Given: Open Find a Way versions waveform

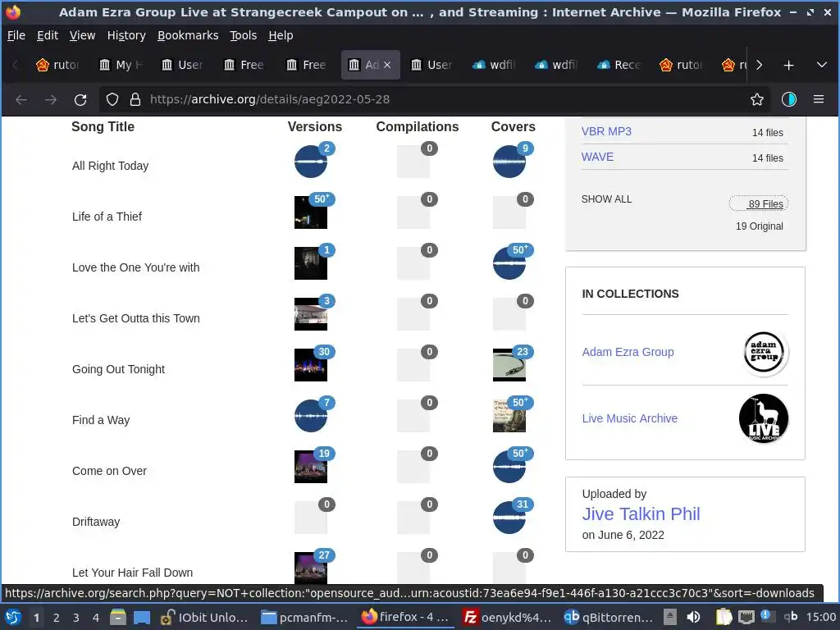Looking at the screenshot, I should pyautogui.click(x=311, y=416).
